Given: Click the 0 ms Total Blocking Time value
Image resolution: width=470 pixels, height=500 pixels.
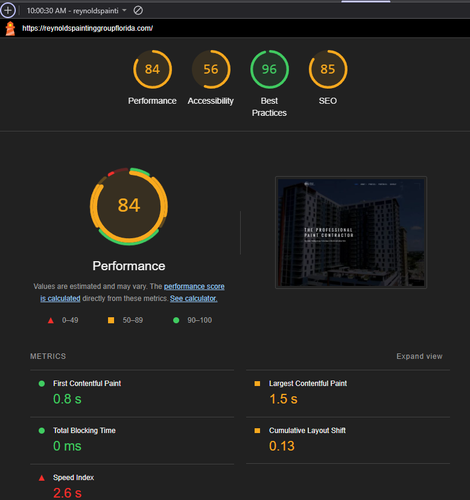Looking at the screenshot, I should [67, 446].
